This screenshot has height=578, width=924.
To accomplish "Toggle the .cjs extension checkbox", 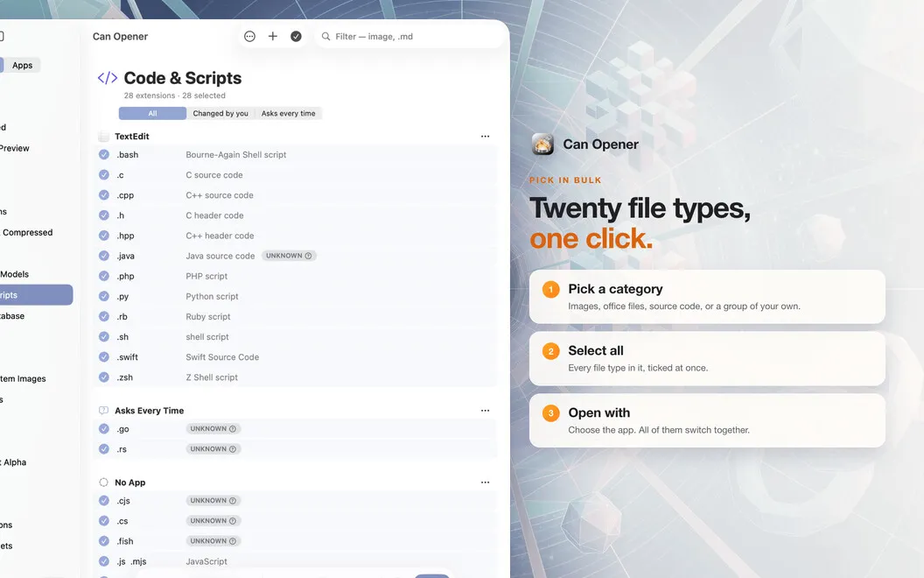I will tap(104, 501).
